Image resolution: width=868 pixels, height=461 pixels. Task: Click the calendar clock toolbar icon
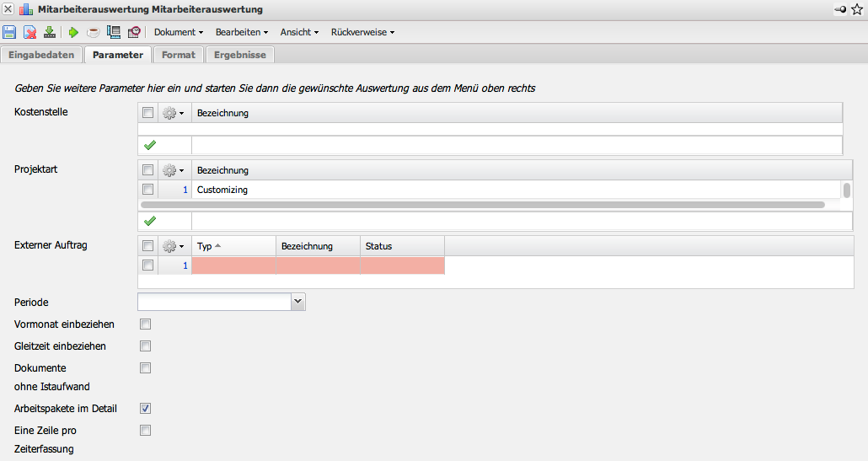[134, 32]
